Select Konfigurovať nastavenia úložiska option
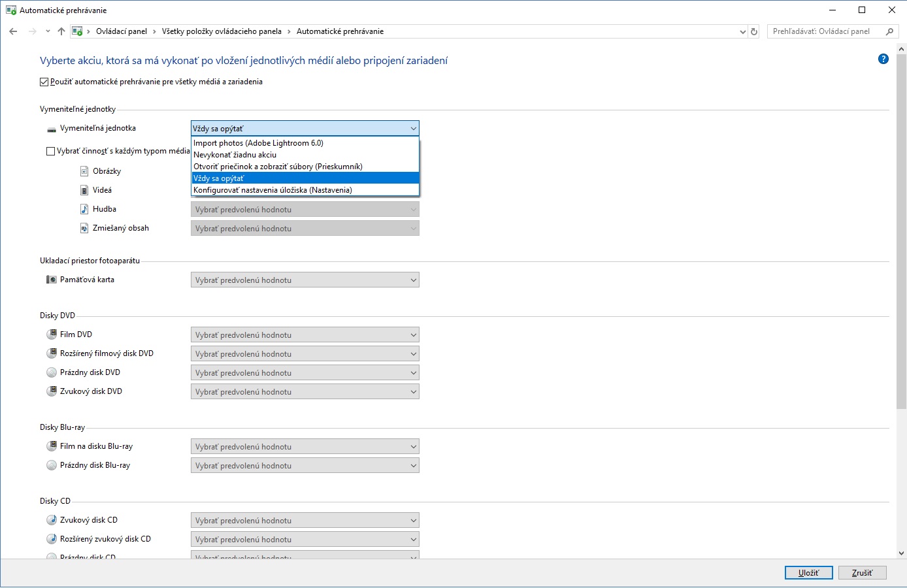 point(305,190)
